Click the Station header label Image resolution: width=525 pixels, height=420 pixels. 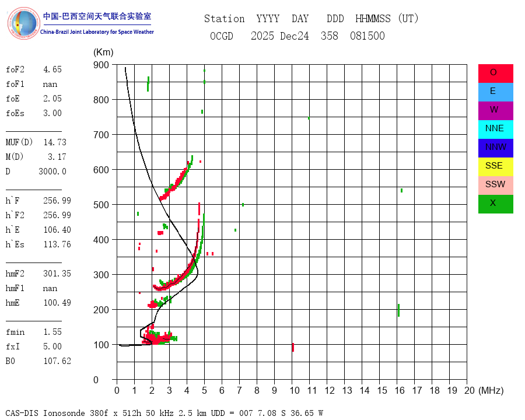pyautogui.click(x=225, y=19)
